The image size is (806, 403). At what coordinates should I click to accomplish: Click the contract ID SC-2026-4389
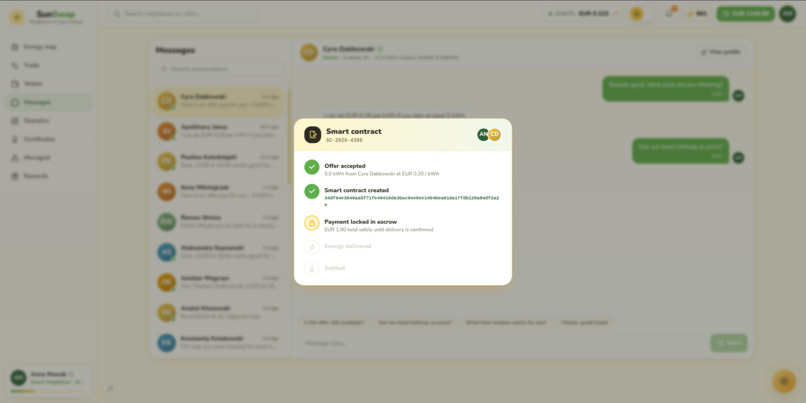[344, 140]
